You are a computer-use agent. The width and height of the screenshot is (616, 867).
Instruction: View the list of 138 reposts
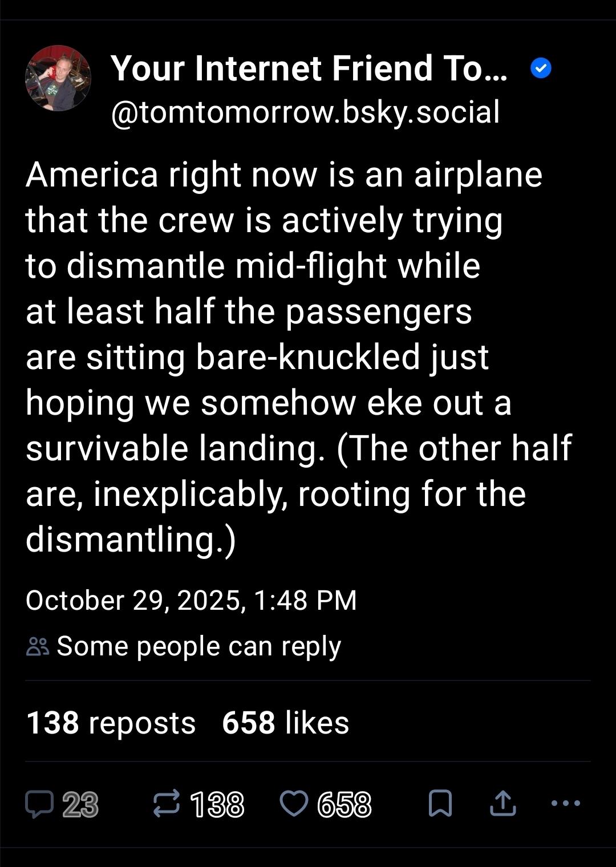point(111,723)
